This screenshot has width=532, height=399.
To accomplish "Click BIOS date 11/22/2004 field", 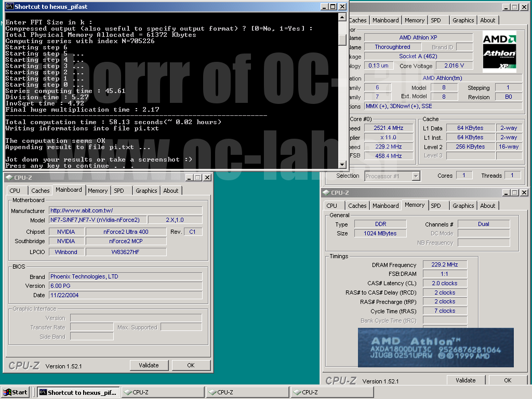I will 126,295.
